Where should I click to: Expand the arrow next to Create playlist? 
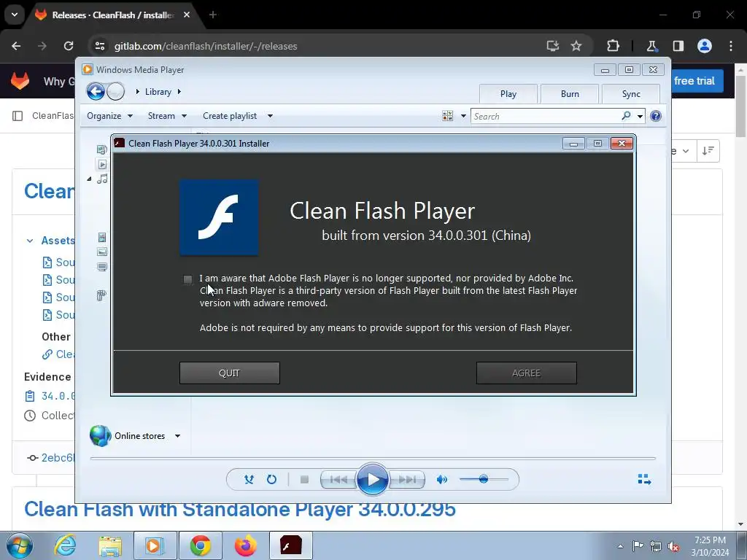270,116
